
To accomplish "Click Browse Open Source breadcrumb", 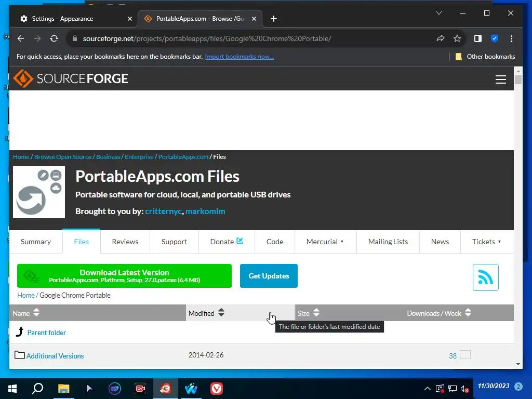I will (63, 157).
